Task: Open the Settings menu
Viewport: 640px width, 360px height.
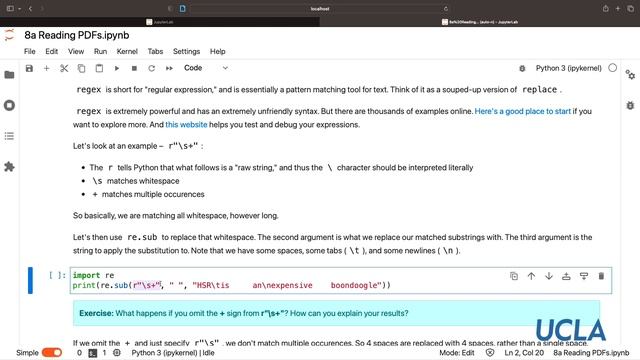Action: (x=187, y=51)
